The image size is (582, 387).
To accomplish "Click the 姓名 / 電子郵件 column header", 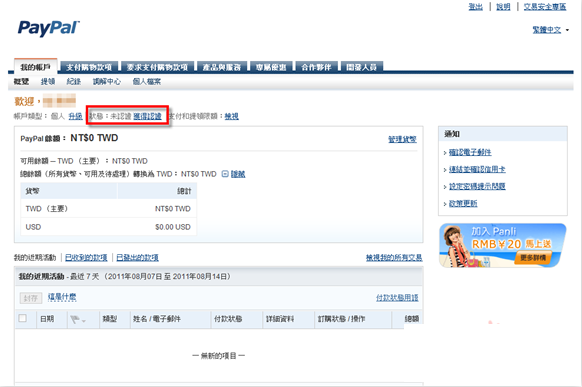I will 157,319.
